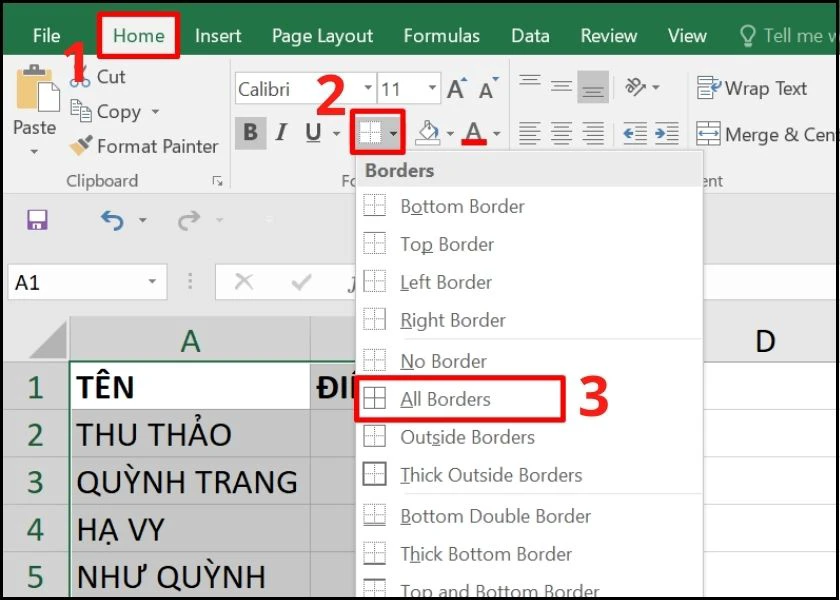The height and width of the screenshot is (600, 840).
Task: Open the Paste options arrow
Action: click(x=34, y=152)
